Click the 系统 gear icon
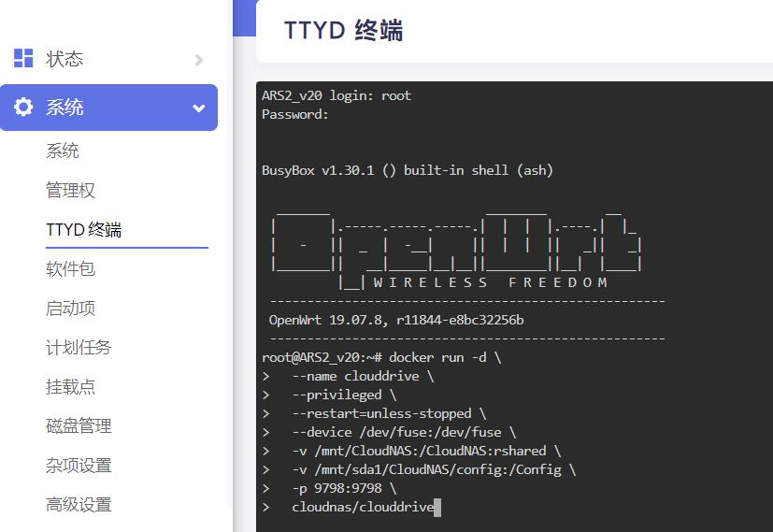773x532 pixels. click(x=23, y=107)
